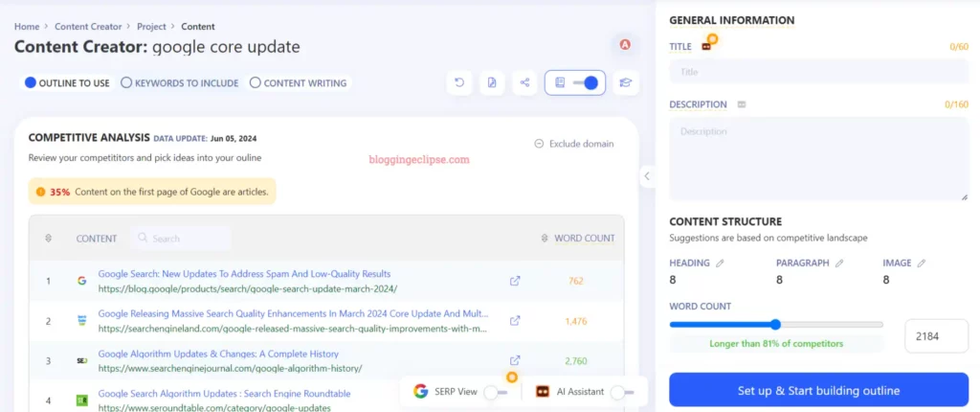Open Google Releasing Massive Search Quality link
980x412 pixels.
(293, 313)
